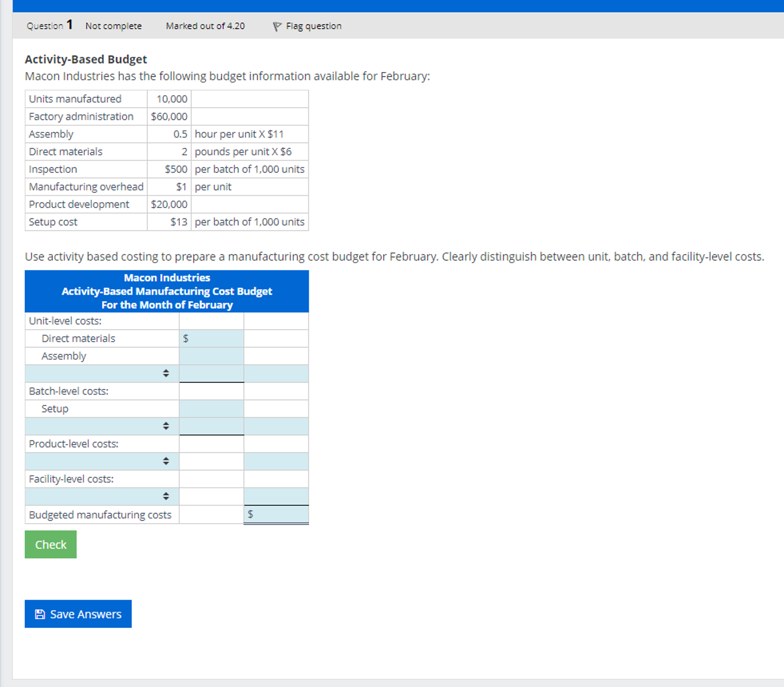Click amount field beside batch-level dropdown

(x=212, y=426)
